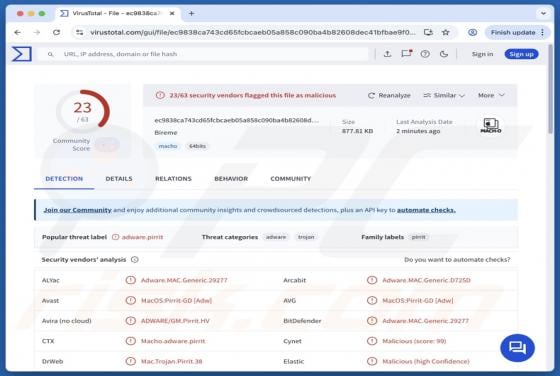
Task: Open site information icon in the address bar
Action: (80, 32)
